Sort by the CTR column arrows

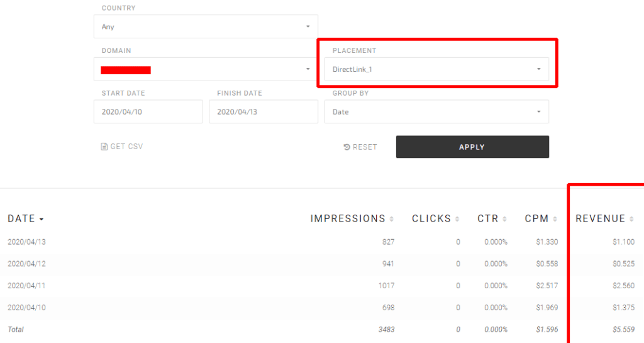pyautogui.click(x=505, y=219)
